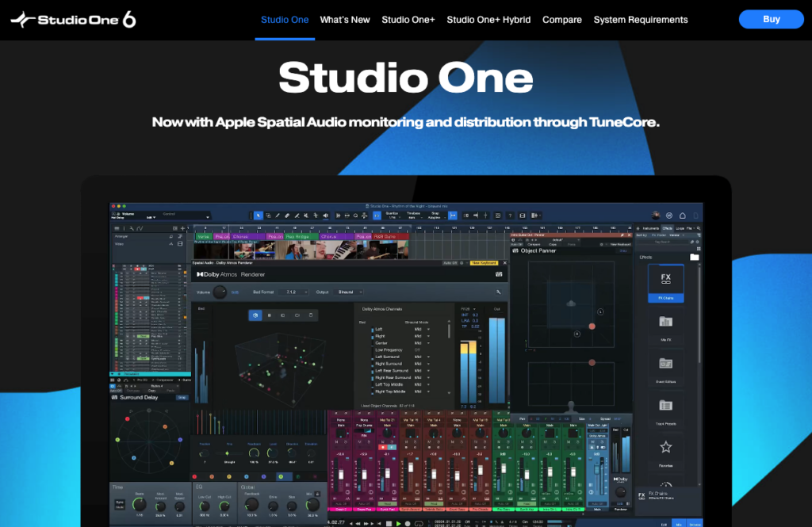
Task: Select the Range tool in the toolbar
Action: coord(268,216)
